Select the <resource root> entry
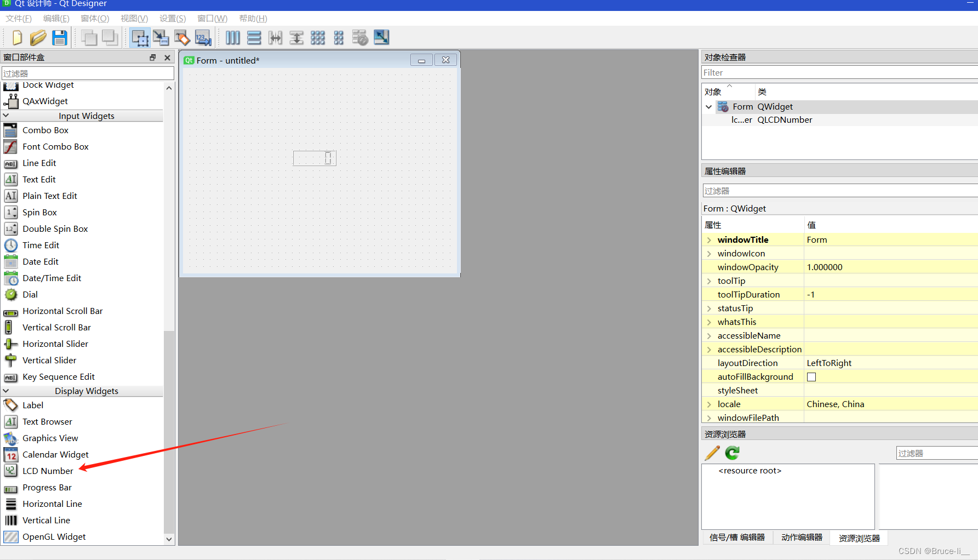This screenshot has width=978, height=560. (x=750, y=471)
